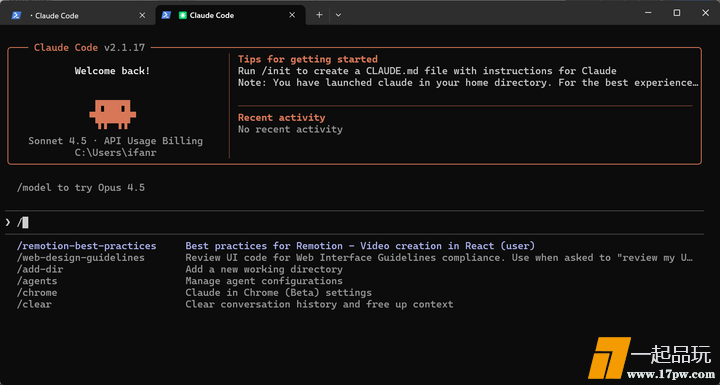Click the command prompt input line
This screenshot has height=385, width=720.
click(x=354, y=223)
